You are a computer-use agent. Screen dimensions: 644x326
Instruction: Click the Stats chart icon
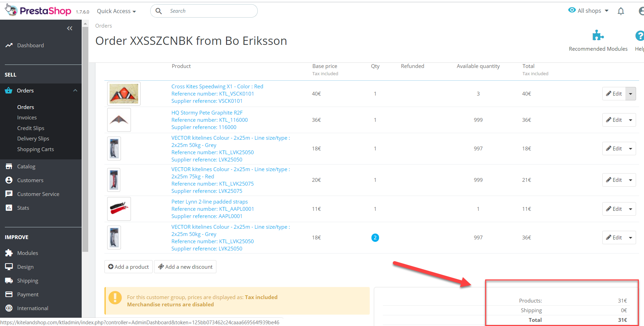tap(9, 208)
